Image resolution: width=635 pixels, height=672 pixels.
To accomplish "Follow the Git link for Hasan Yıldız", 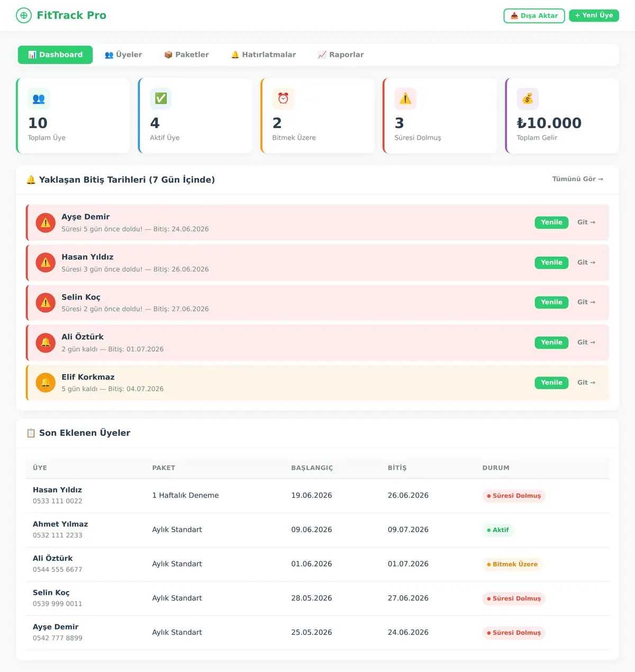I will click(586, 263).
